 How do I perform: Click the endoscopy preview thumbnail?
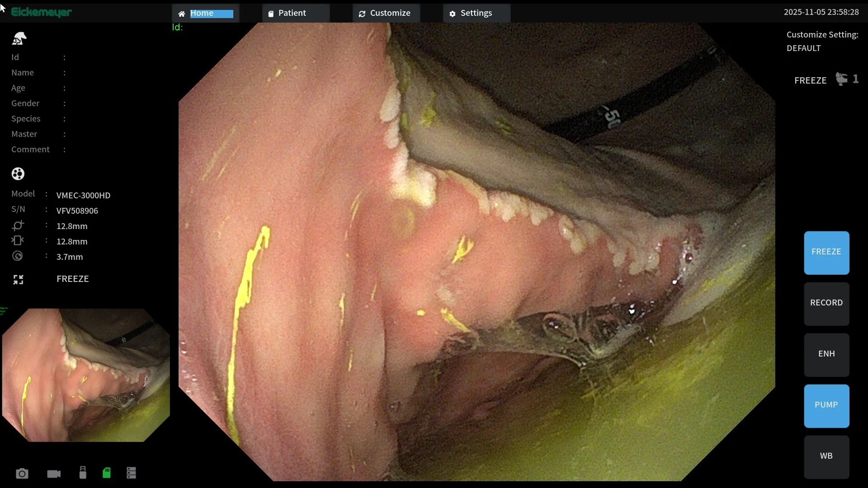click(x=86, y=375)
